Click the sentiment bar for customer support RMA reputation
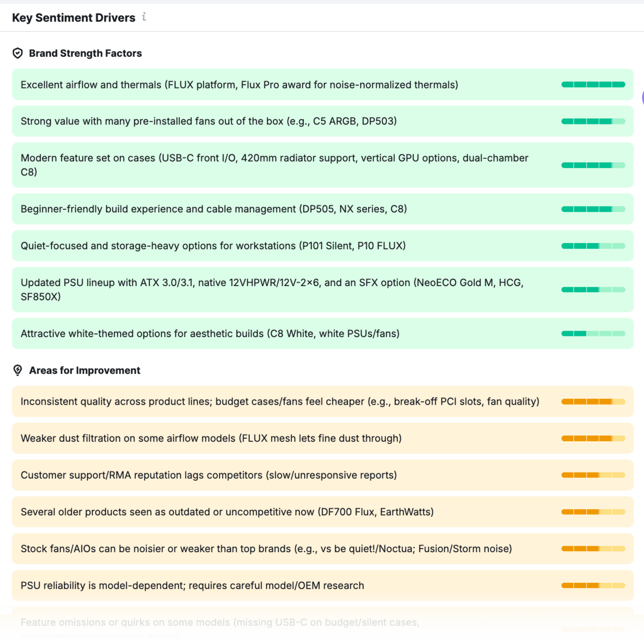 593,475
